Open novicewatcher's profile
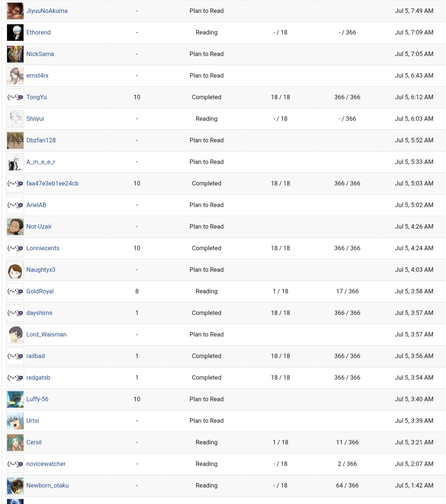This screenshot has width=446, height=504. 46,464
